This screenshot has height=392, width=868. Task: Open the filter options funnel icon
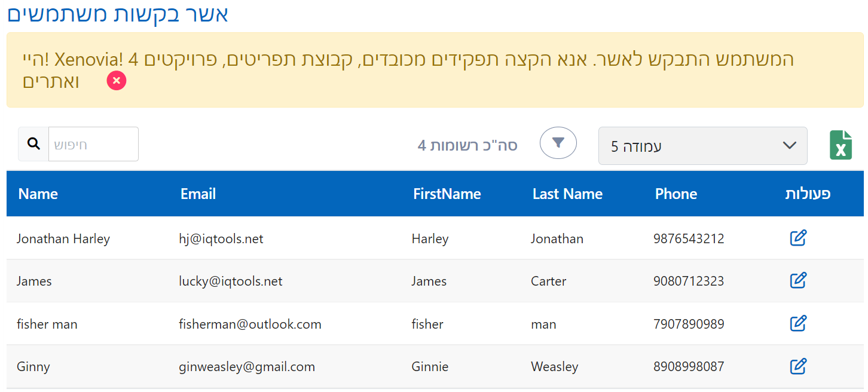pyautogui.click(x=558, y=143)
